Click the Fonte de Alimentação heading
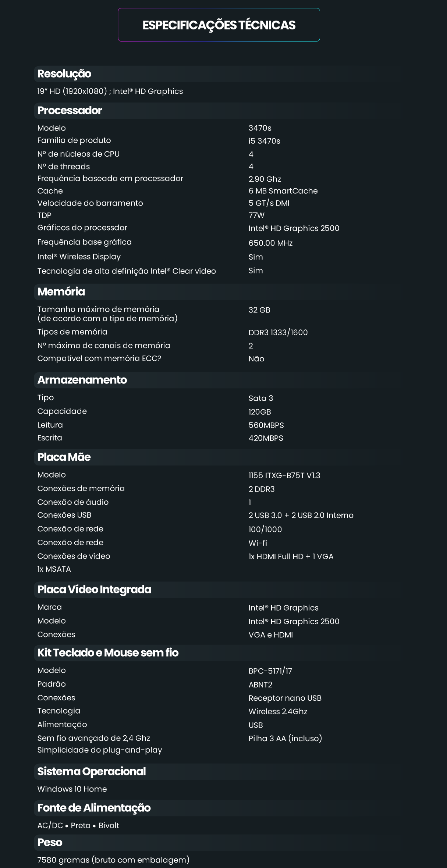 point(94,807)
